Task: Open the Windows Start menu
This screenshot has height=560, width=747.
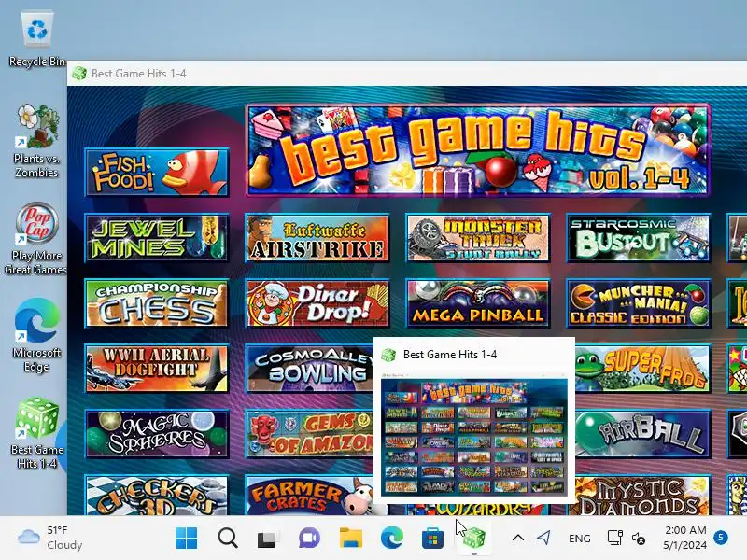Action: [x=186, y=539]
